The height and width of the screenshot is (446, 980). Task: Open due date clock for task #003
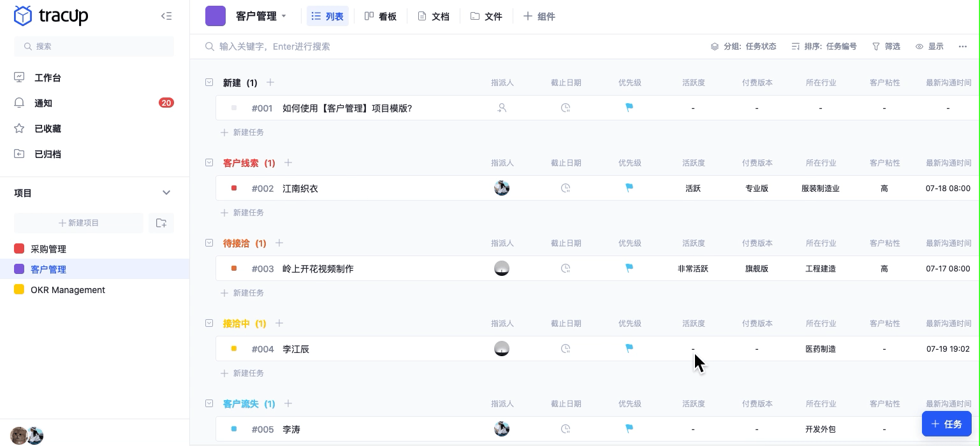[x=566, y=269]
